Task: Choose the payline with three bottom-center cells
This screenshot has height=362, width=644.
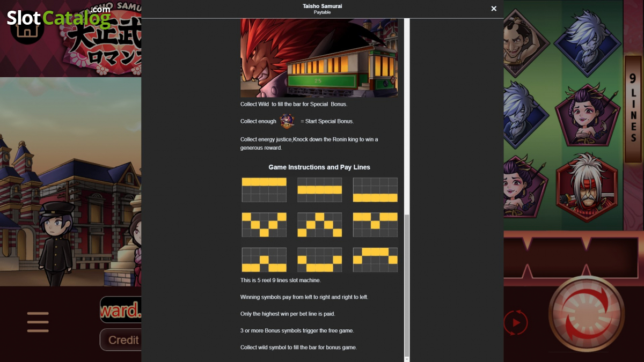Action: [x=320, y=260]
